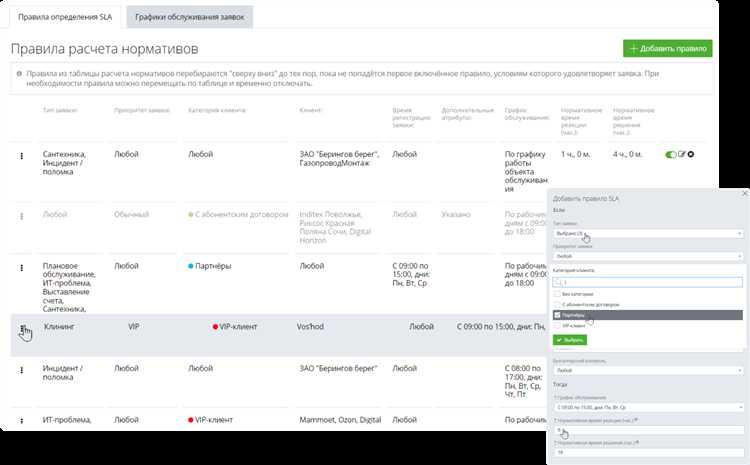
Task: Open the Тип заявки dropdown in the SLA dialog
Action: coord(647,233)
